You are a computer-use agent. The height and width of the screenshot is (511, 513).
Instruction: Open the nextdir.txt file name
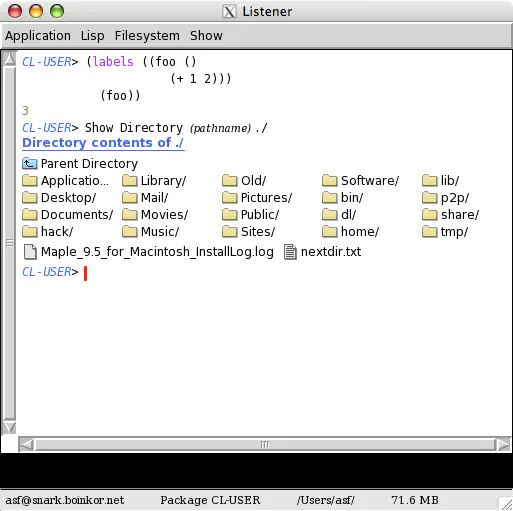pyautogui.click(x=331, y=252)
